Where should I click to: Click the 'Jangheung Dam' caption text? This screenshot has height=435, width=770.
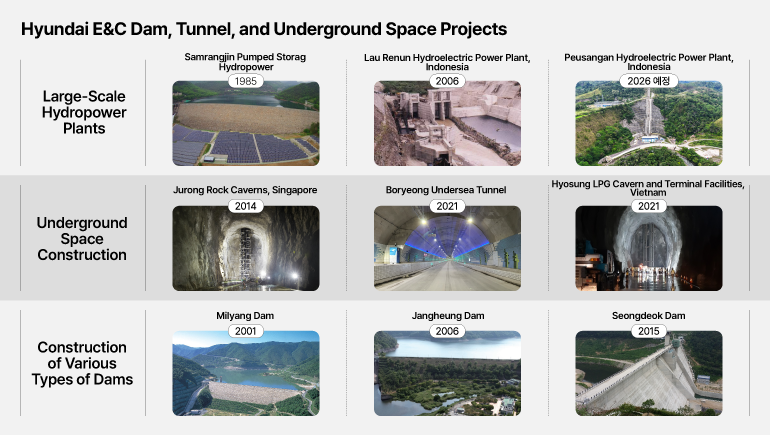pos(448,316)
